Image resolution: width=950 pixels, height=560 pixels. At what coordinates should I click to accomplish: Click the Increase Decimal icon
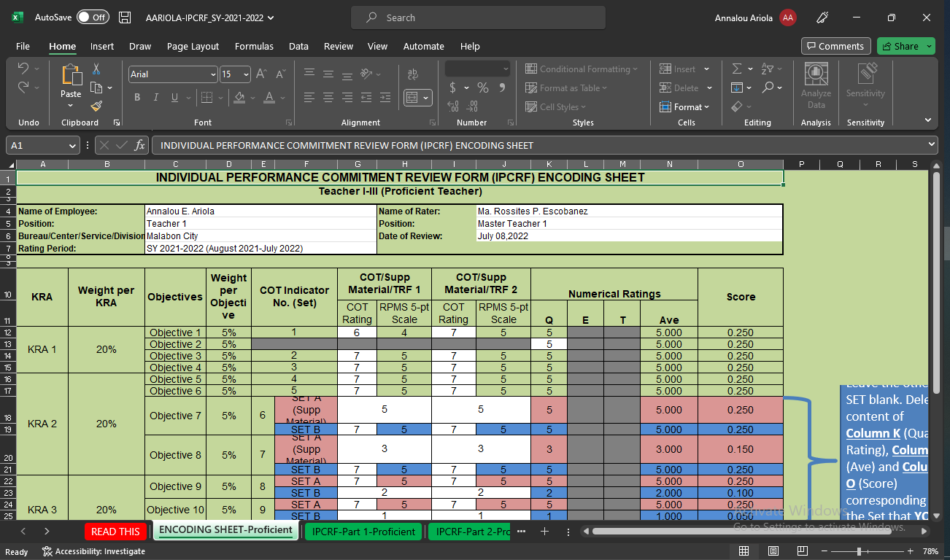(x=452, y=106)
